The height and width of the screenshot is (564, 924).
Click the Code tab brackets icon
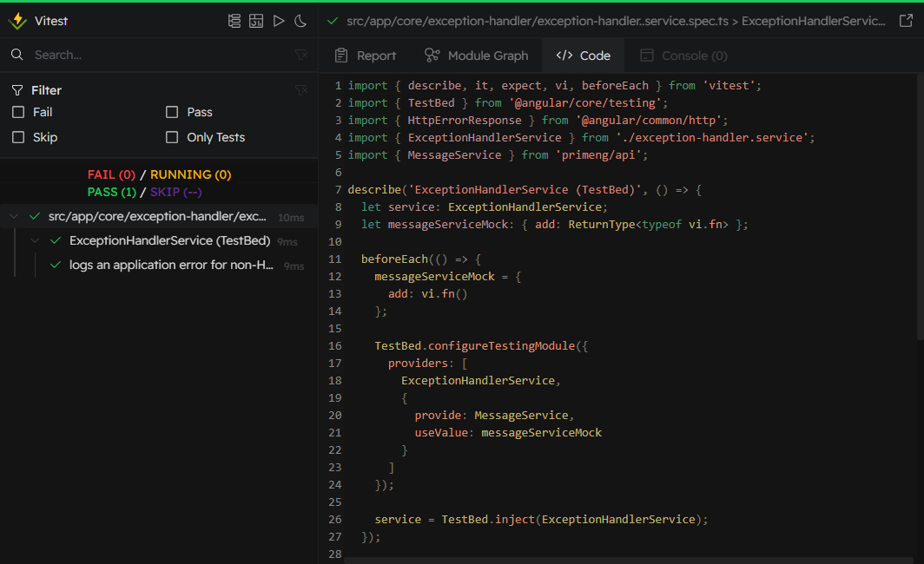(x=564, y=56)
